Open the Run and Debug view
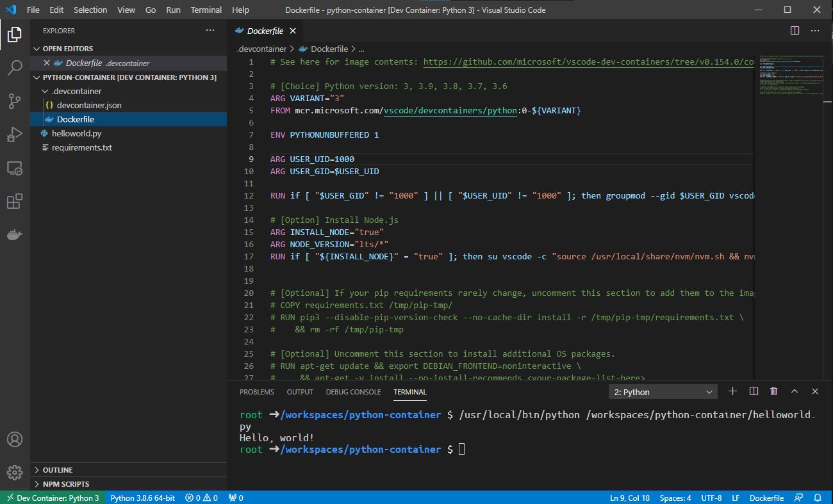This screenshot has width=833, height=504. click(x=15, y=134)
